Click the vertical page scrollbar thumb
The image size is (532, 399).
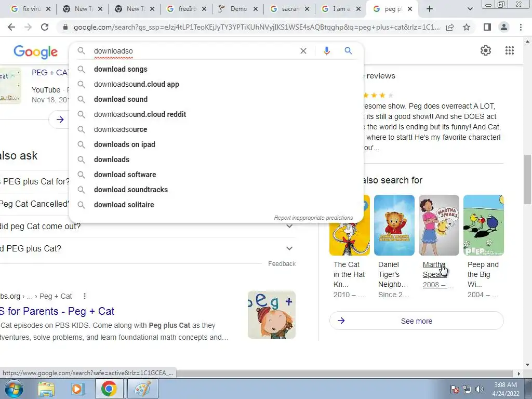527,179
